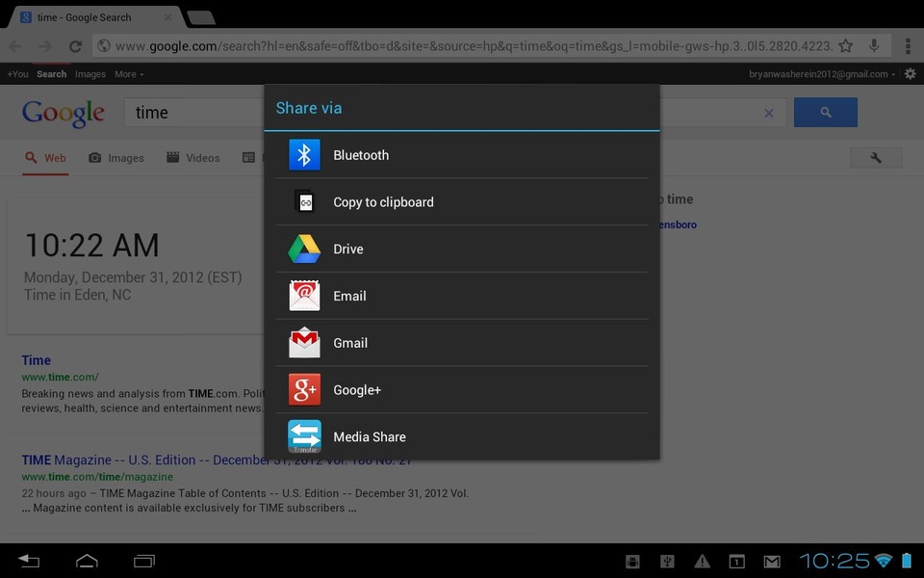The height and width of the screenshot is (578, 924).
Task: Click the browser forward arrow
Action: click(x=45, y=46)
